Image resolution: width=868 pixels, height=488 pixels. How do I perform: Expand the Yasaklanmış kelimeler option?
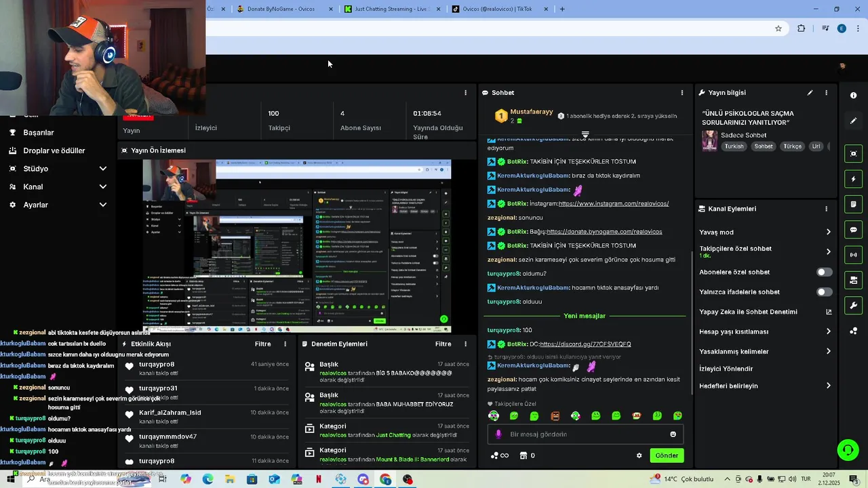(x=828, y=351)
